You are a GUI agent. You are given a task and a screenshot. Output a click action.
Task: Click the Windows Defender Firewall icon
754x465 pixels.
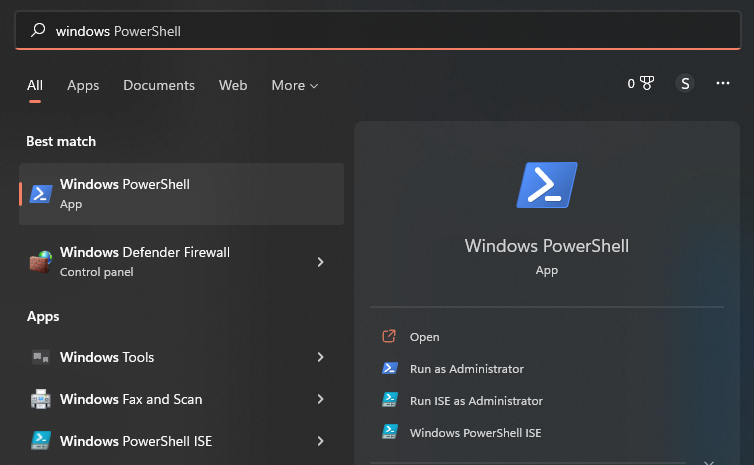(x=41, y=262)
